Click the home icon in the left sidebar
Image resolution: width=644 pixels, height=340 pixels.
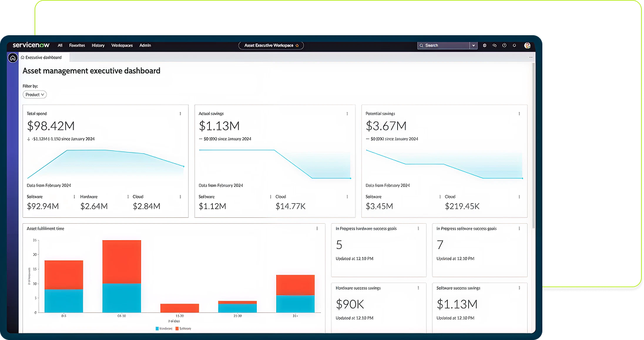click(x=12, y=58)
